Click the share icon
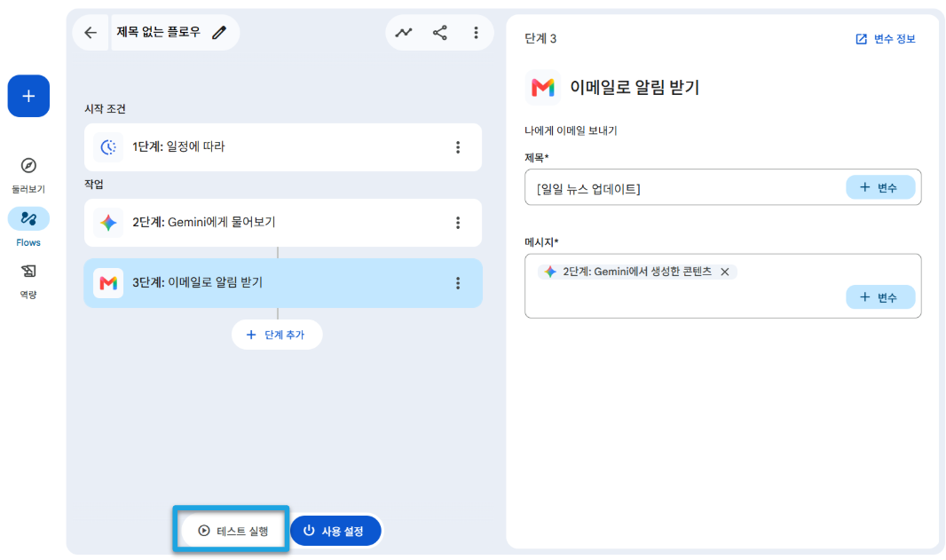946x560 pixels. click(x=440, y=33)
